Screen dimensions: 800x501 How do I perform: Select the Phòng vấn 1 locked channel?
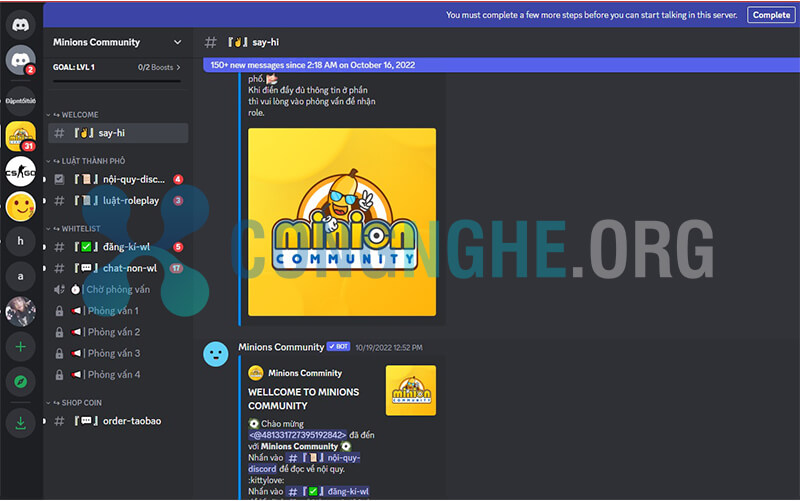pyautogui.click(x=118, y=311)
